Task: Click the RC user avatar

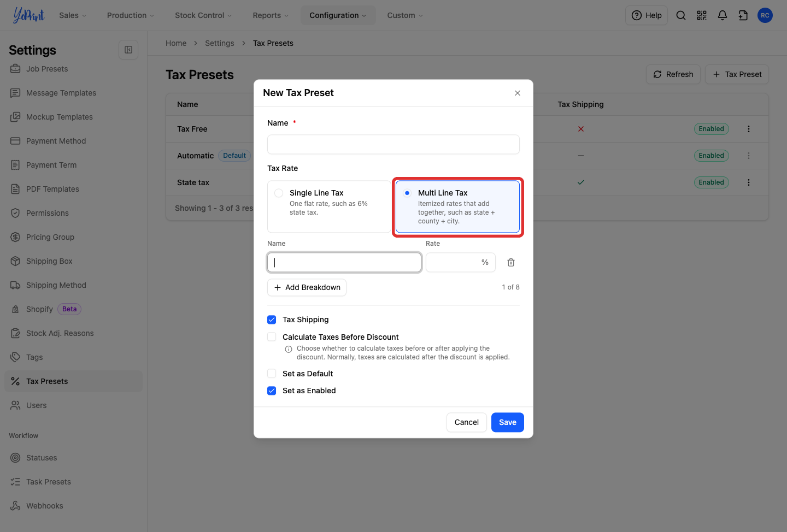Action: (x=765, y=15)
